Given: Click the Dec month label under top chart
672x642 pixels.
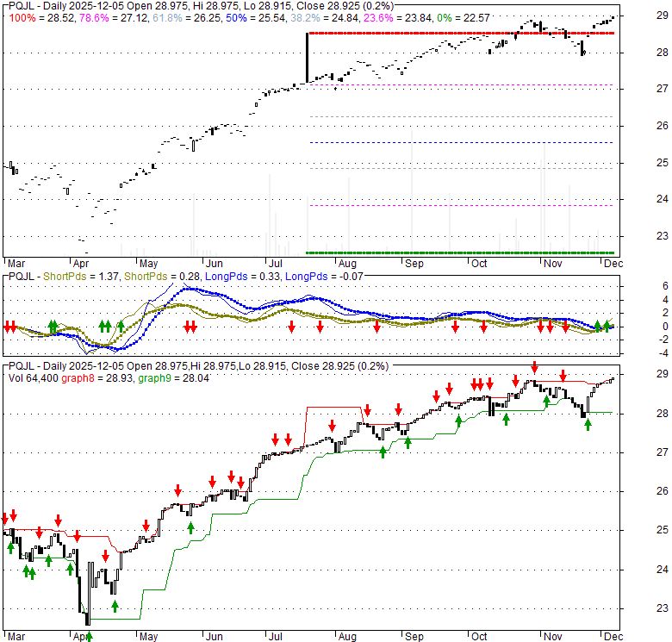Looking at the screenshot, I should click(x=613, y=264).
